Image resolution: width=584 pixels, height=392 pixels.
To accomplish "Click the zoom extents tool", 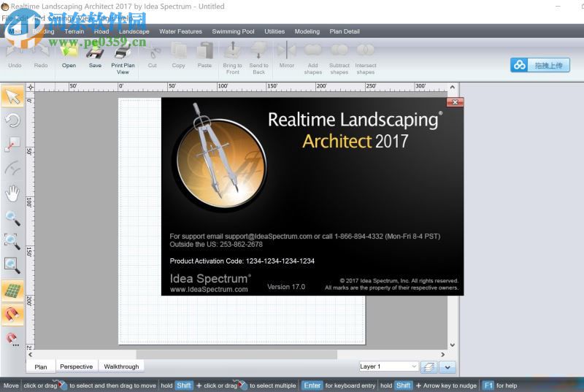I will pos(12,266).
